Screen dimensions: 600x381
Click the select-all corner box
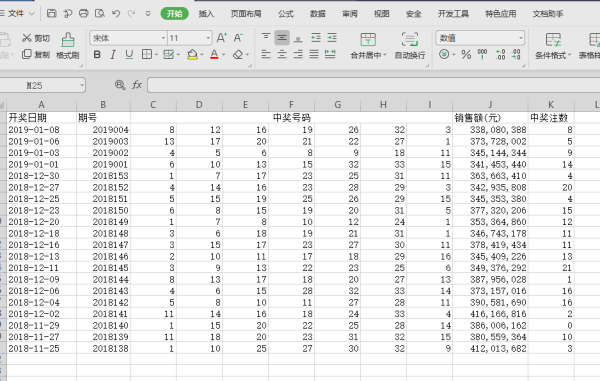pos(3,105)
